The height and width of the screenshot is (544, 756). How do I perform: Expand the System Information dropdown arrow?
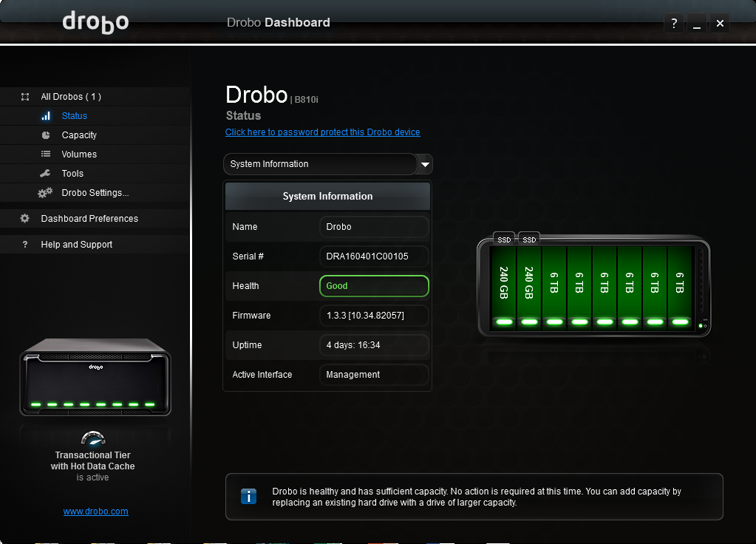click(425, 164)
